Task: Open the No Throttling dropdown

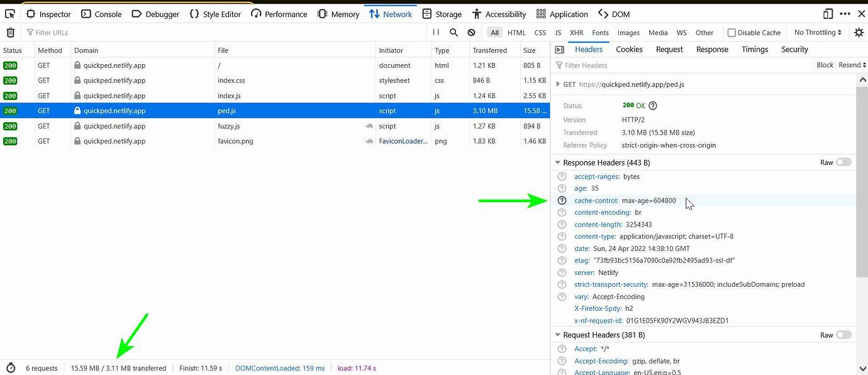Action: point(818,32)
